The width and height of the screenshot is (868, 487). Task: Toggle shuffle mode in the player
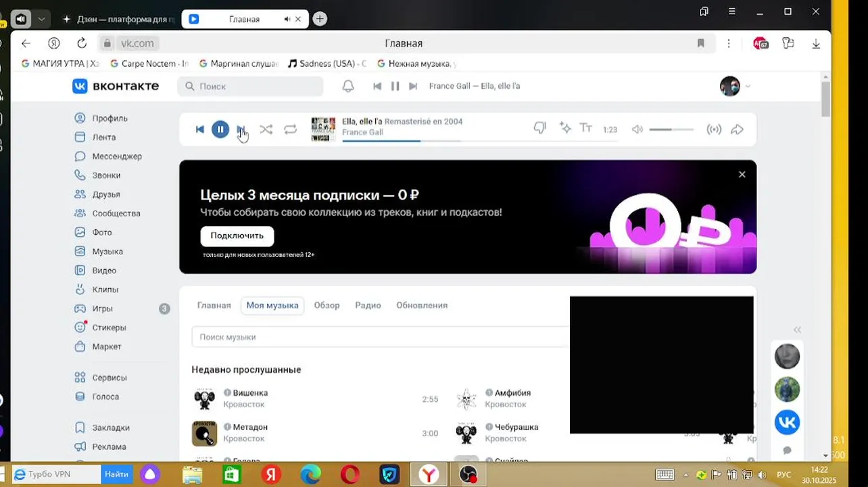266,129
